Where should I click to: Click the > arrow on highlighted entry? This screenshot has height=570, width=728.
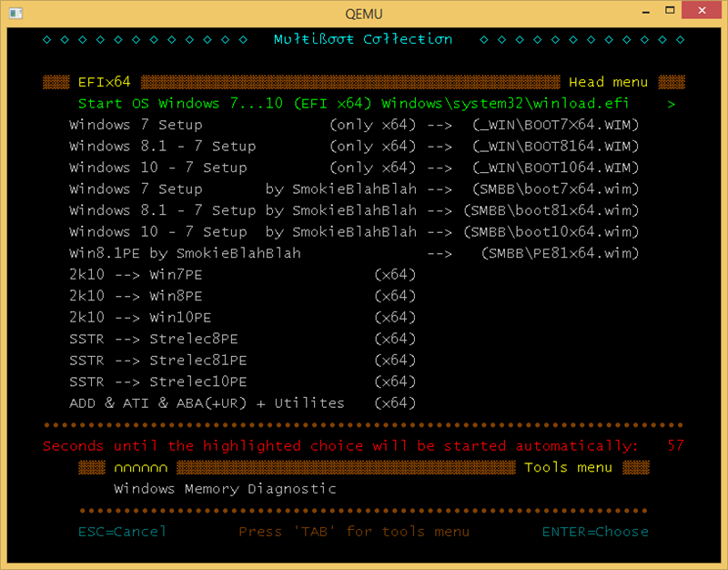pos(672,104)
